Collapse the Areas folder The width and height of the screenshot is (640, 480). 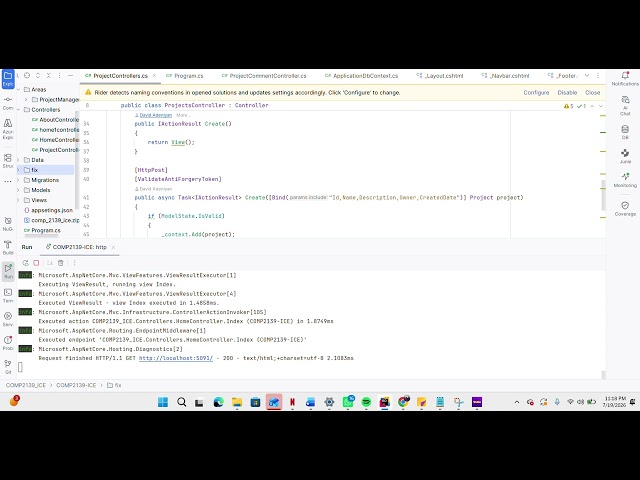coord(18,89)
